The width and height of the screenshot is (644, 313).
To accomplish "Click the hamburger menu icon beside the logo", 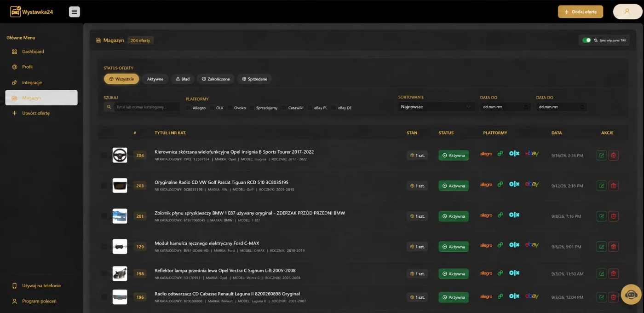I will 75,12.
